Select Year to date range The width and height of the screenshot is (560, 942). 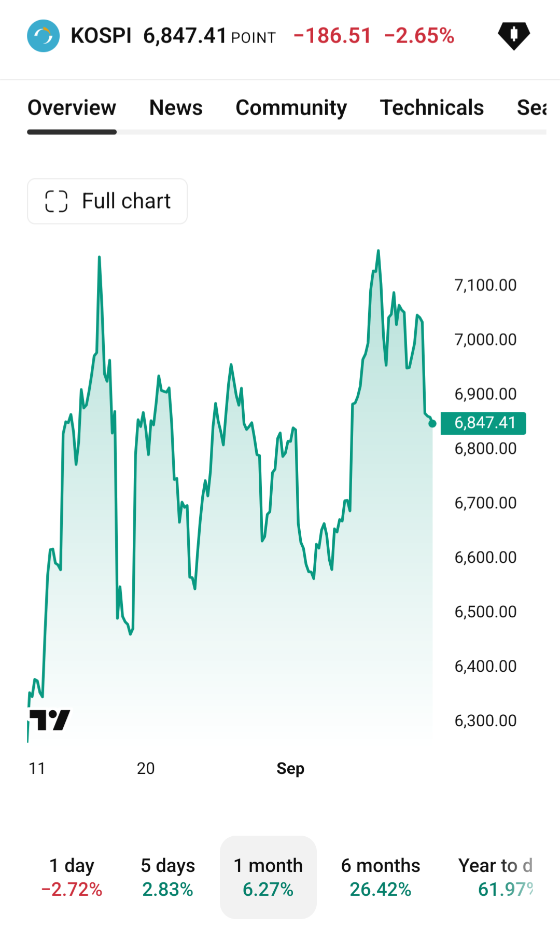496,877
